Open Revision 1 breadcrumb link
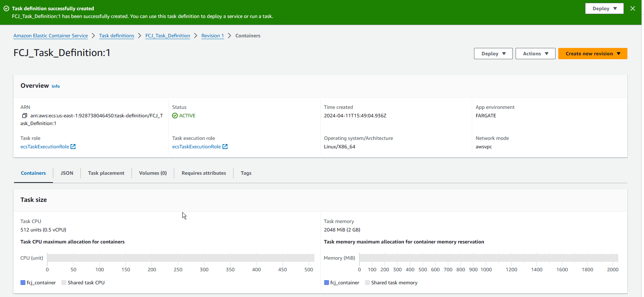This screenshot has height=297, width=644. 213,36
